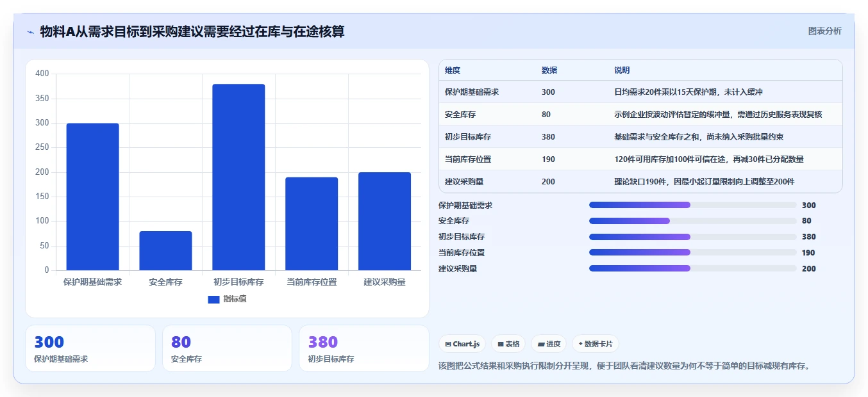Click the 建议采购量 bar in chart

coord(385,221)
